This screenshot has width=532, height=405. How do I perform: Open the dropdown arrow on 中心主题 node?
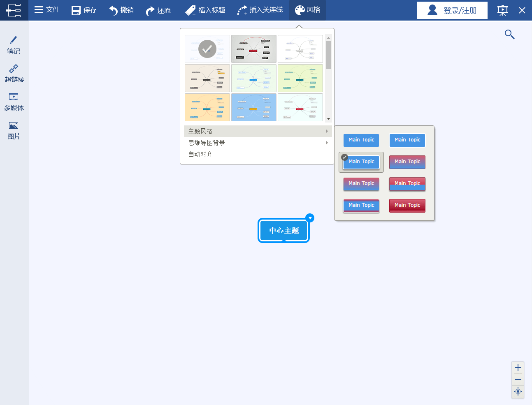tap(310, 218)
